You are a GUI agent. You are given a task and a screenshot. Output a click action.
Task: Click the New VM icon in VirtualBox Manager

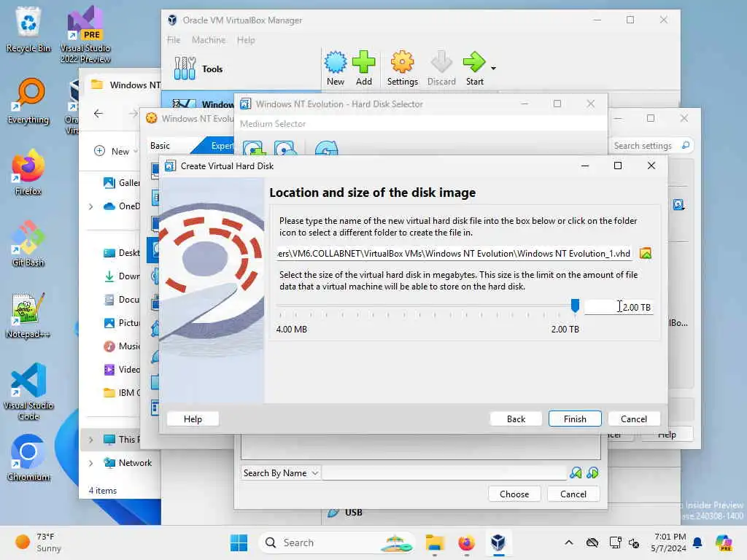point(336,68)
